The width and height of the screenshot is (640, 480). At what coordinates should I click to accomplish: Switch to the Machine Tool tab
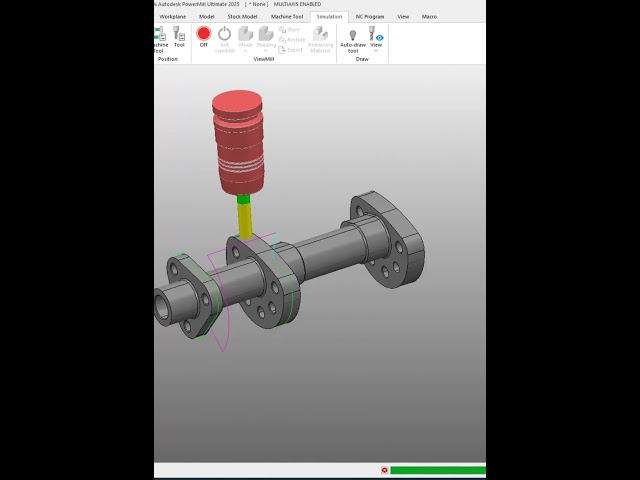[287, 17]
